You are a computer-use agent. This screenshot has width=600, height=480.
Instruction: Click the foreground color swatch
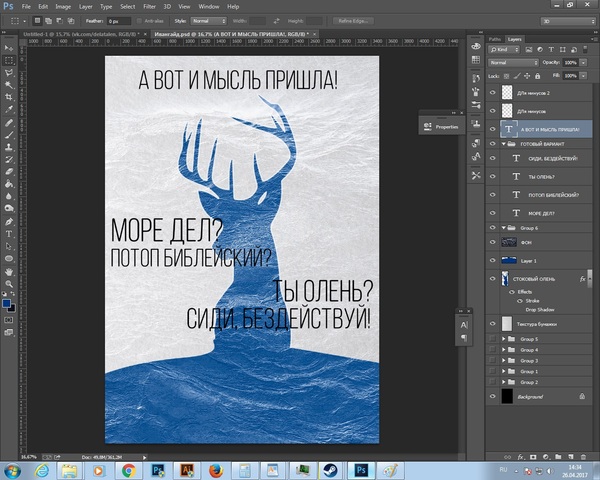pos(7,303)
